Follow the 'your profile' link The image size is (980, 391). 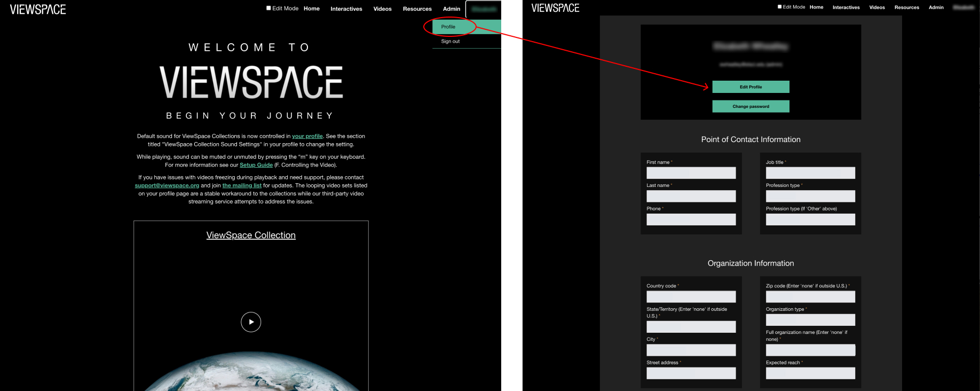[307, 136]
